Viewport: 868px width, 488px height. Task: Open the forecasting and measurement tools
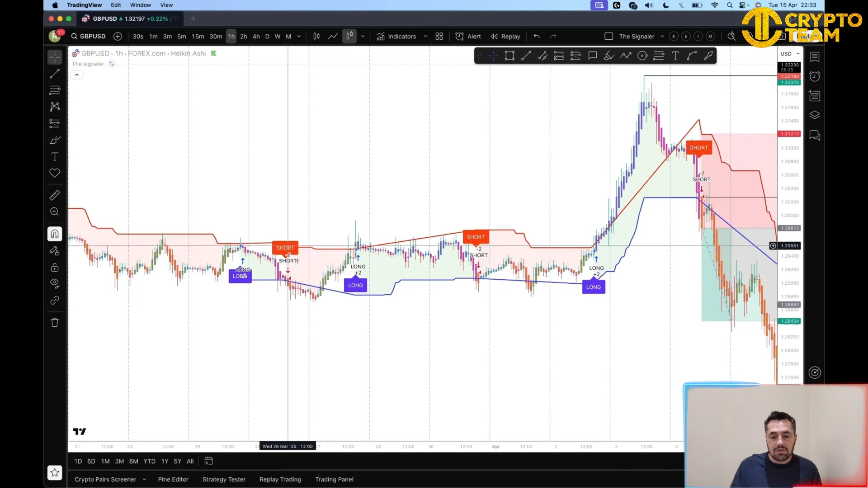(x=55, y=123)
